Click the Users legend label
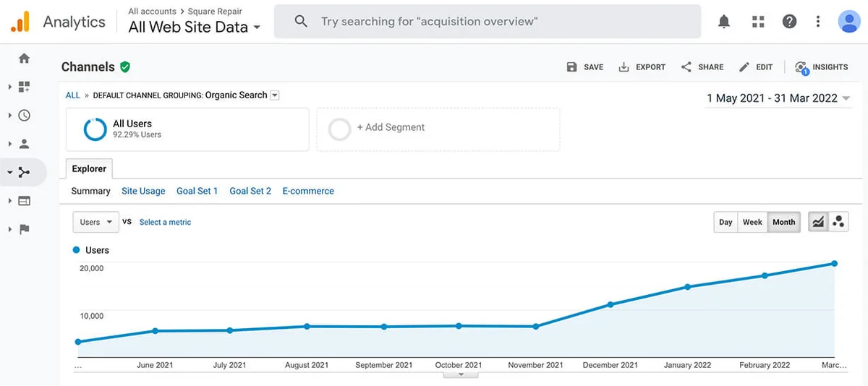Screen dimensions: 868x386 coord(97,250)
